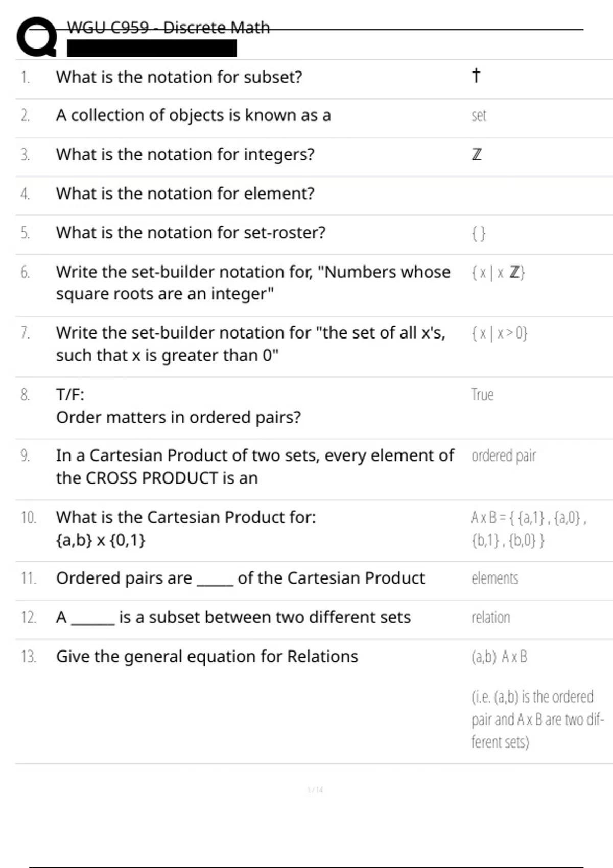Click question "What is the notation for element?"
Image resolution: width=613 pixels, height=868 pixels.
(x=185, y=194)
